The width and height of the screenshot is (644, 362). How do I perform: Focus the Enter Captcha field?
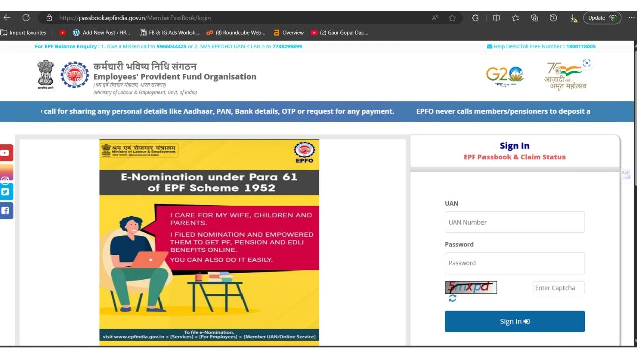click(x=558, y=288)
